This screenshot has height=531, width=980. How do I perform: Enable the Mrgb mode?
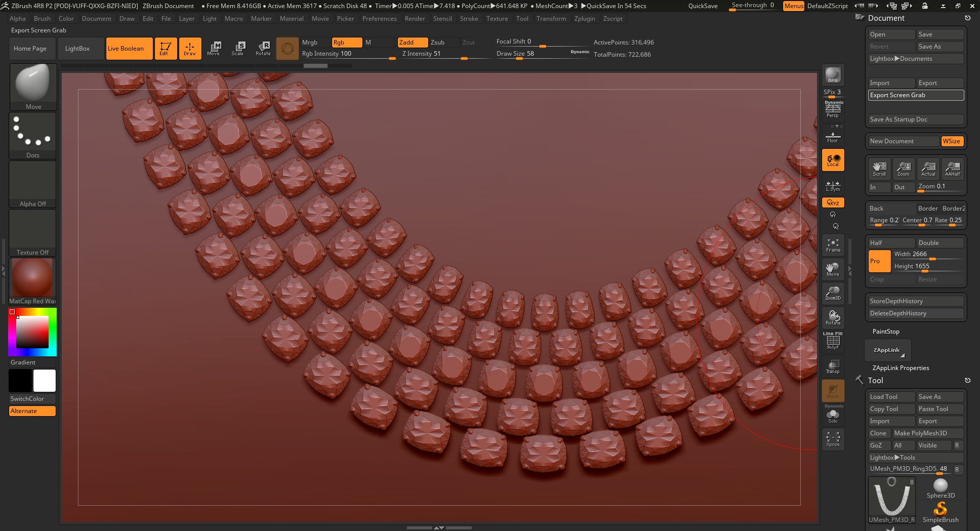click(315, 43)
